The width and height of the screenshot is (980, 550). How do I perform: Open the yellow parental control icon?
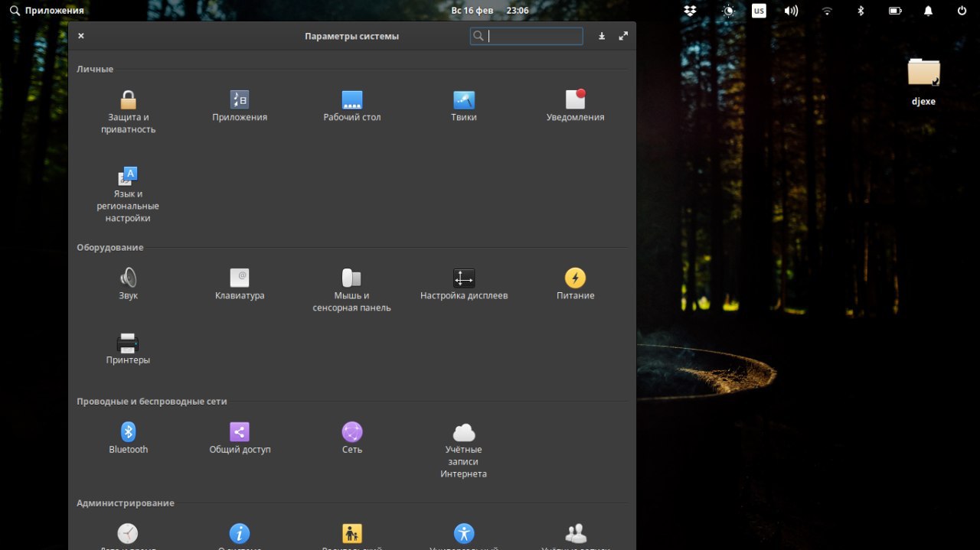[352, 534]
